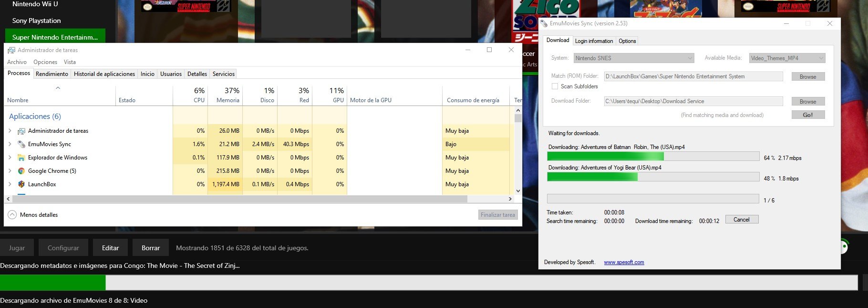
Task: Browse for the Download Folder
Action: tap(808, 102)
